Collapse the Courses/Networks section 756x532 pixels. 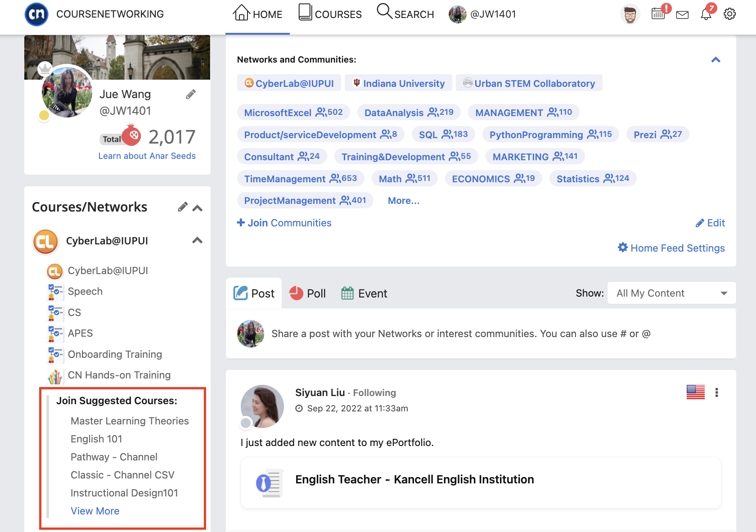pos(197,208)
